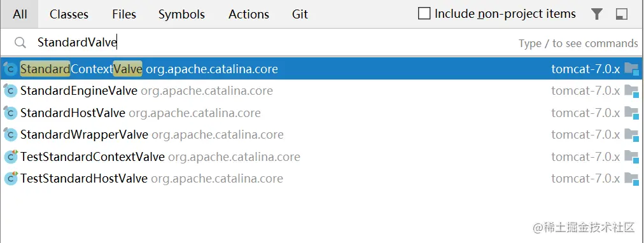Click test class icon of TestStandardHostValve
Viewport: 644px width, 243px height.
click(10, 178)
